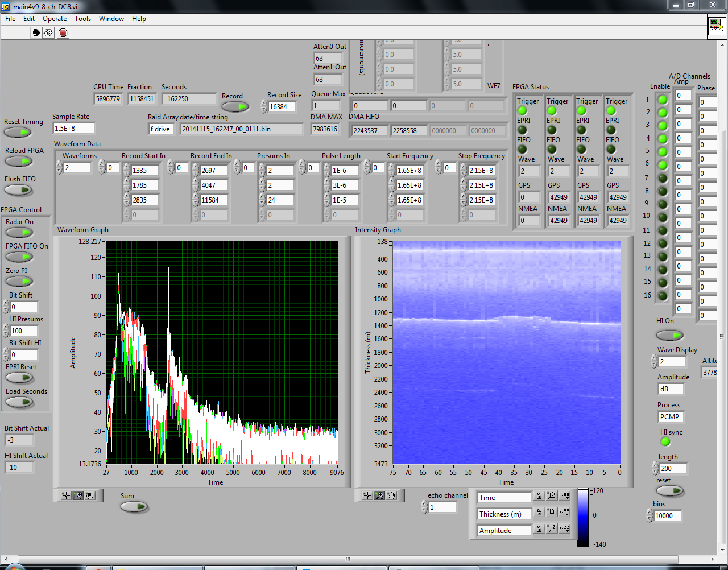Open the Tools menu
The height and width of the screenshot is (570, 728).
(82, 19)
